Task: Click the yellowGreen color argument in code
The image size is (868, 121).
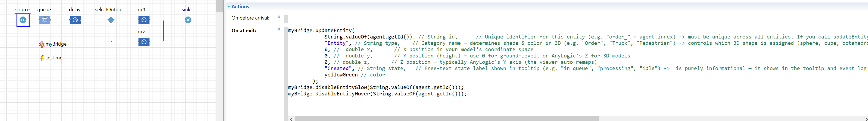Action: [341, 75]
